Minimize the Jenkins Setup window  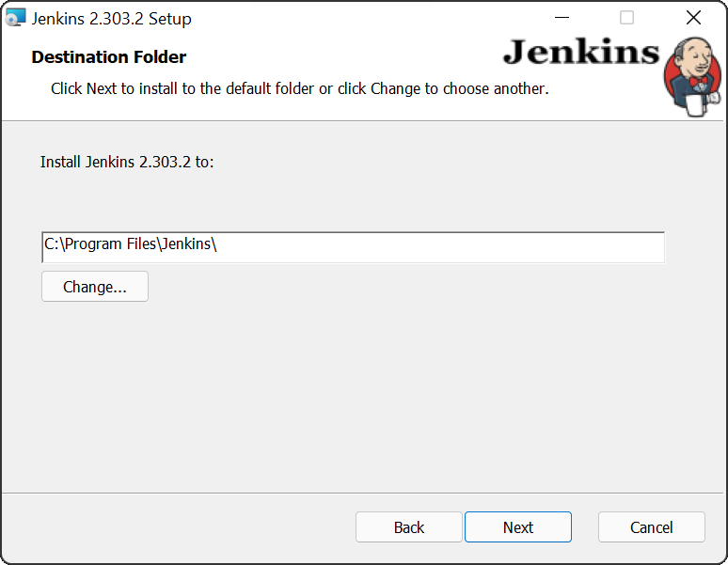(562, 18)
